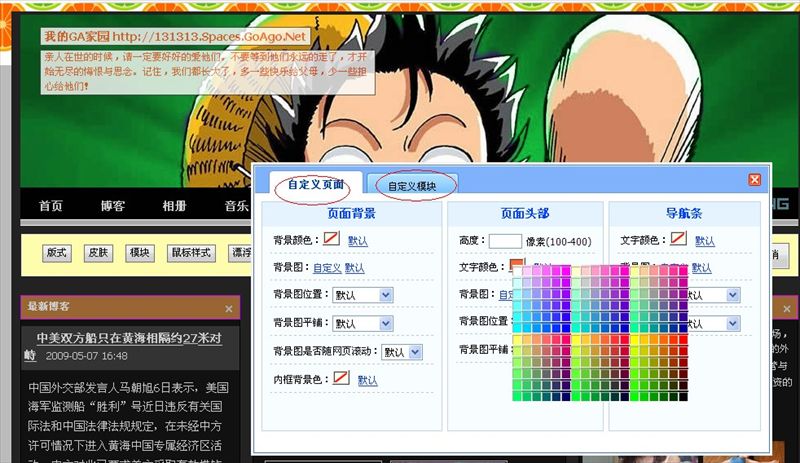Click the 页面头部 section heading
This screenshot has width=800, height=463.
coord(525,213)
